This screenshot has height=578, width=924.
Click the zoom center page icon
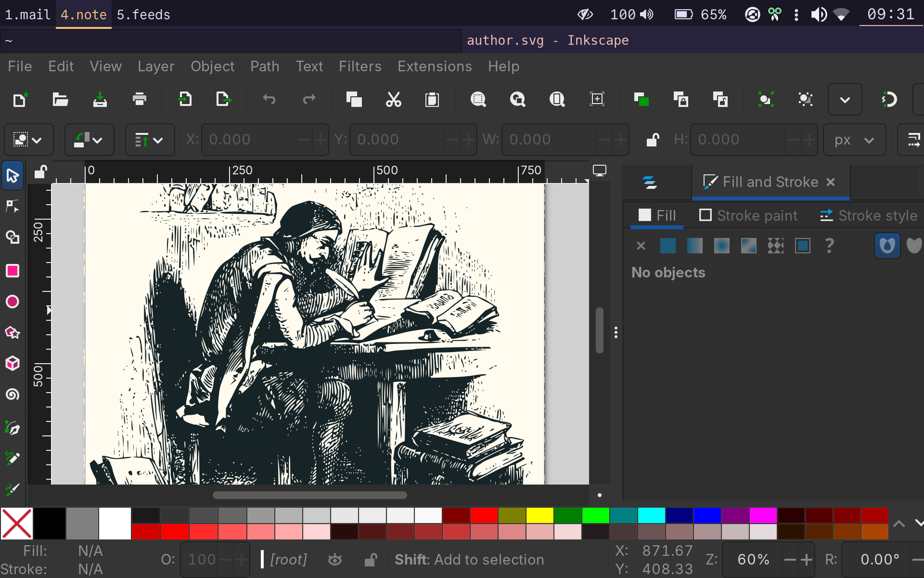(597, 100)
